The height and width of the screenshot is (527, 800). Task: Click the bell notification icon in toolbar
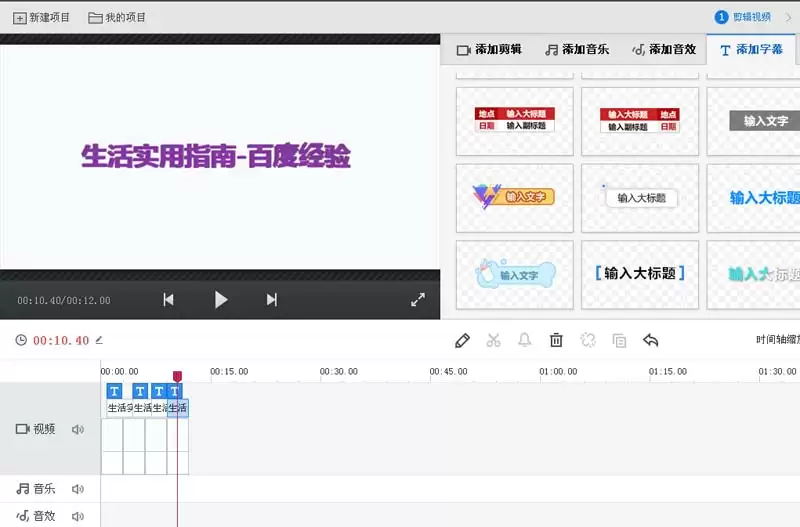(x=524, y=340)
